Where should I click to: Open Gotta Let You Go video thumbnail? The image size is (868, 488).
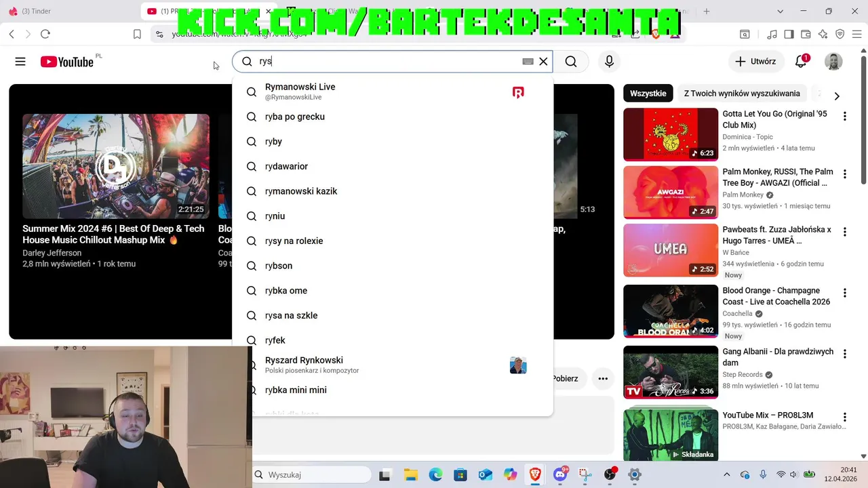pos(671,134)
